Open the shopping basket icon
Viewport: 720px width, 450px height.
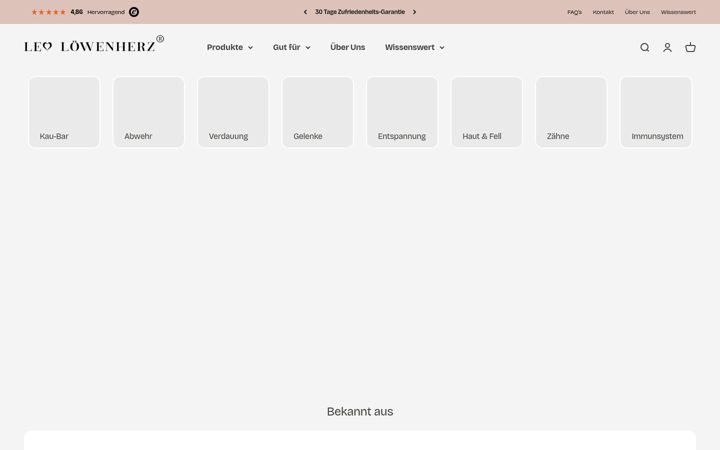[x=690, y=47]
